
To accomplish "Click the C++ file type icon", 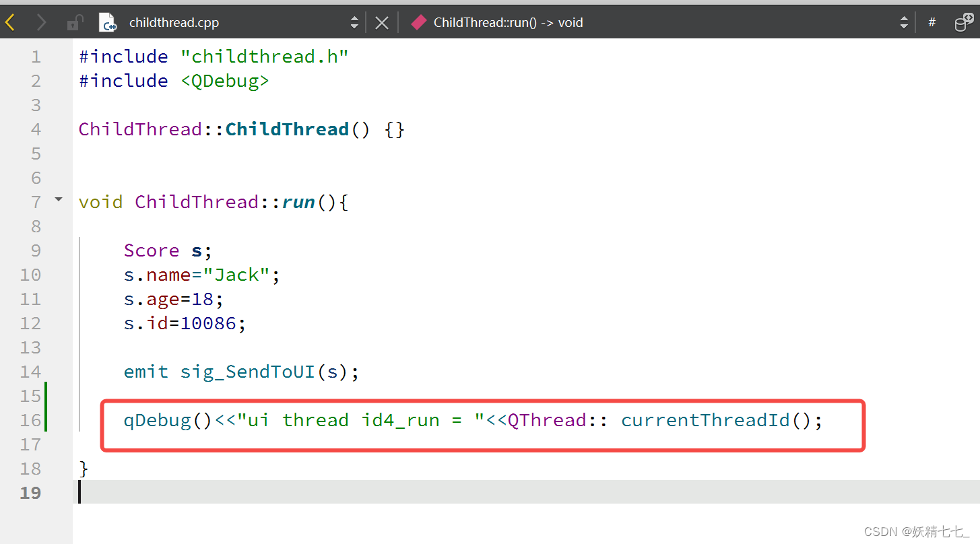I will [x=108, y=22].
